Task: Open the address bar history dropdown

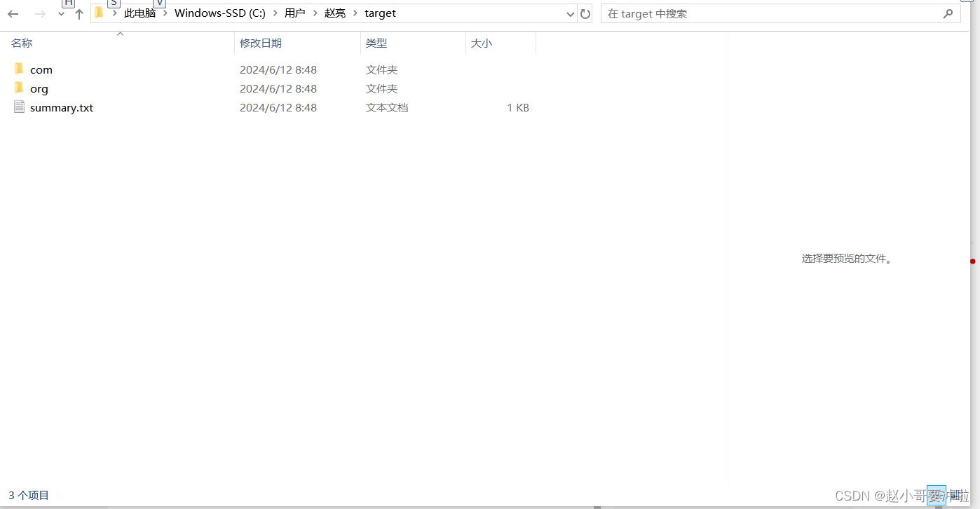Action: (x=570, y=13)
